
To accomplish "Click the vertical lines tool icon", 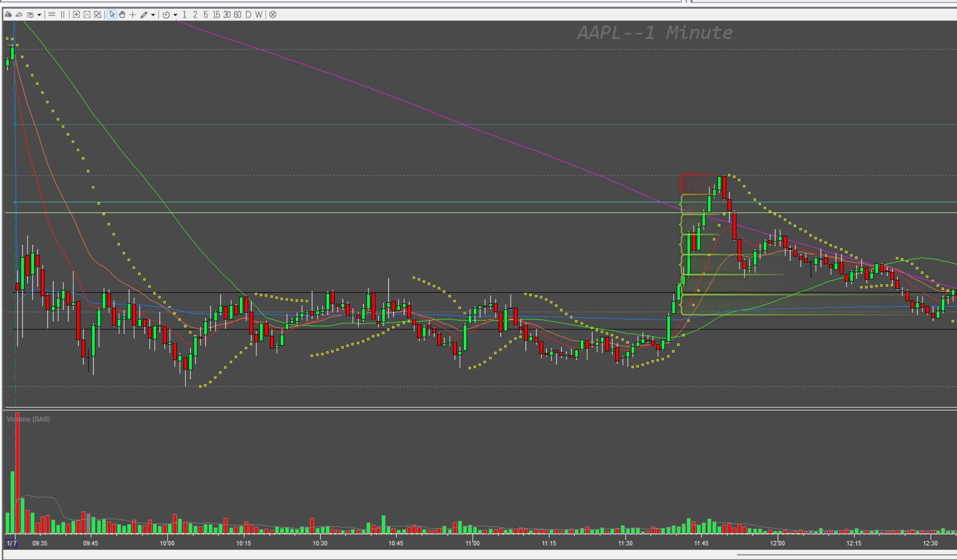I will (63, 15).
